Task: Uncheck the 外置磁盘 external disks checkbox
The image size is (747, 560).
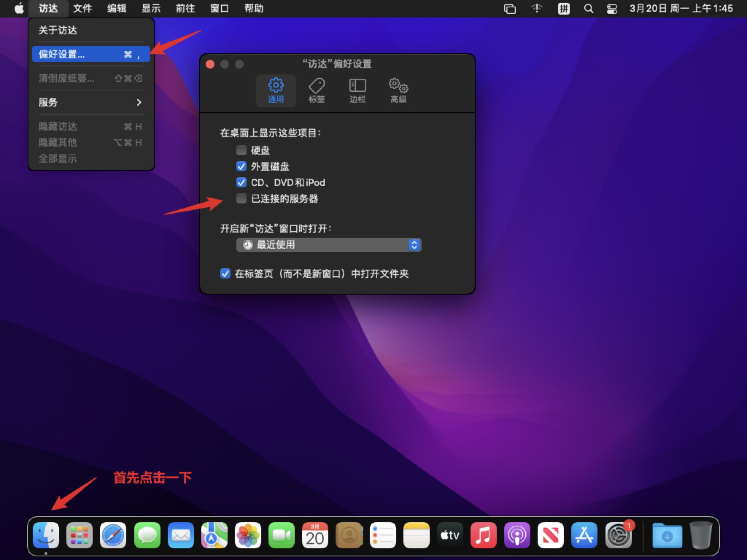Action: coord(241,166)
